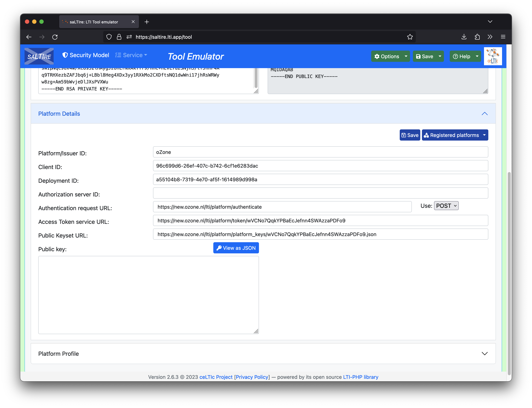This screenshot has height=408, width=532.
Task: Click the Authorization server ID field
Action: (x=320, y=193)
